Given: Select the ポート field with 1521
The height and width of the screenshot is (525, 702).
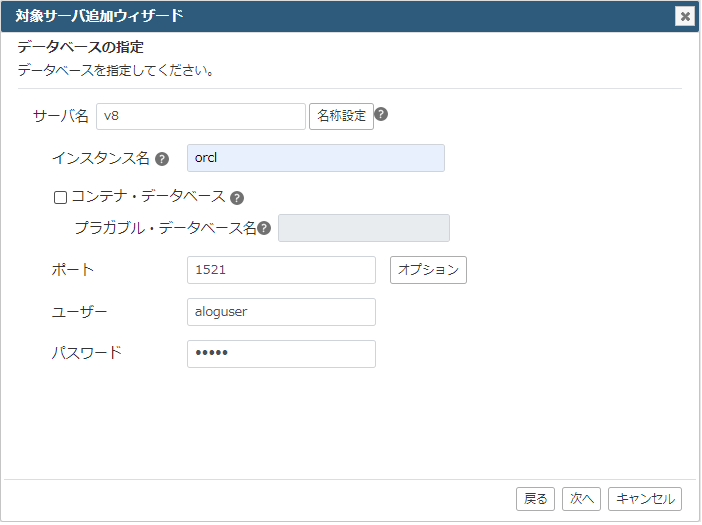Looking at the screenshot, I should tap(281, 270).
